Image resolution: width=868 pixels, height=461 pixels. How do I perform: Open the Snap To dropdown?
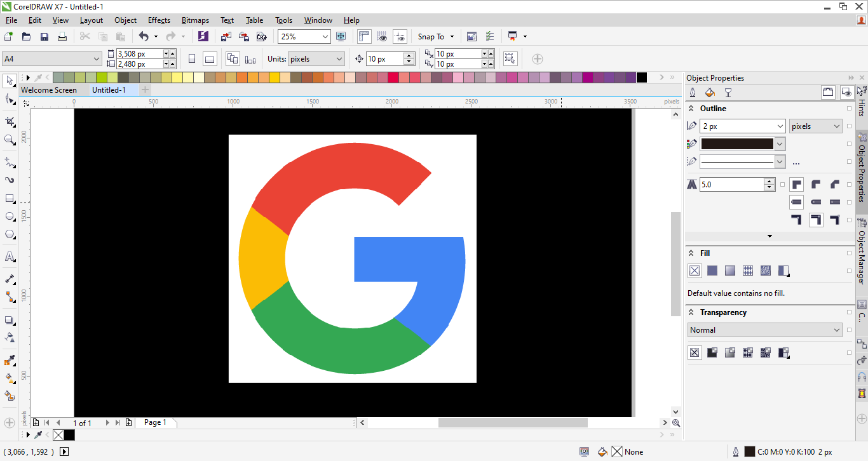click(452, 37)
